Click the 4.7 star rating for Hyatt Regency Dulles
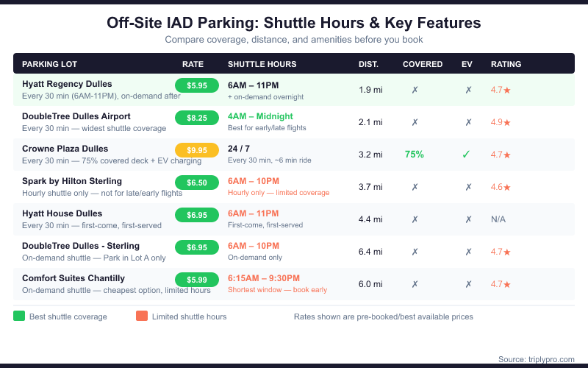Viewport: 588px width, 368px height. [501, 90]
